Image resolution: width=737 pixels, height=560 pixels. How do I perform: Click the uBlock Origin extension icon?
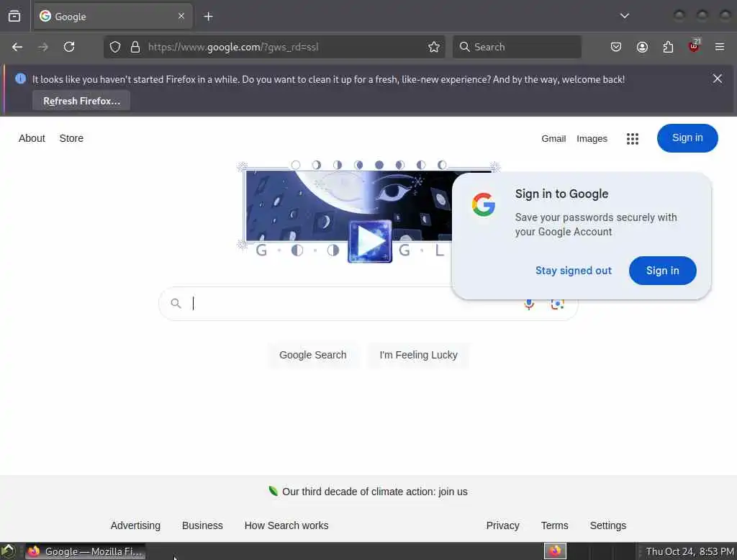pos(694,46)
